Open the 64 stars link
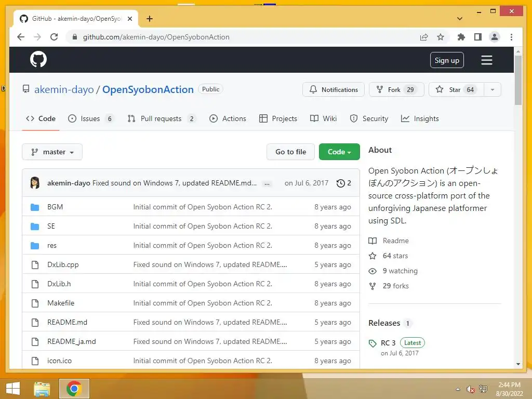Screen dimensions: 532x399 pyautogui.click(x=395, y=256)
